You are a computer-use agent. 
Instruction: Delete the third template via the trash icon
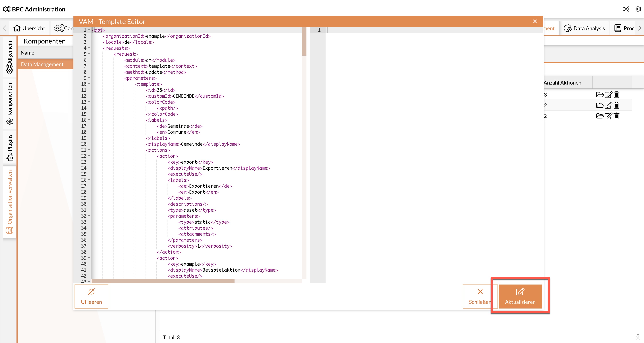616,116
